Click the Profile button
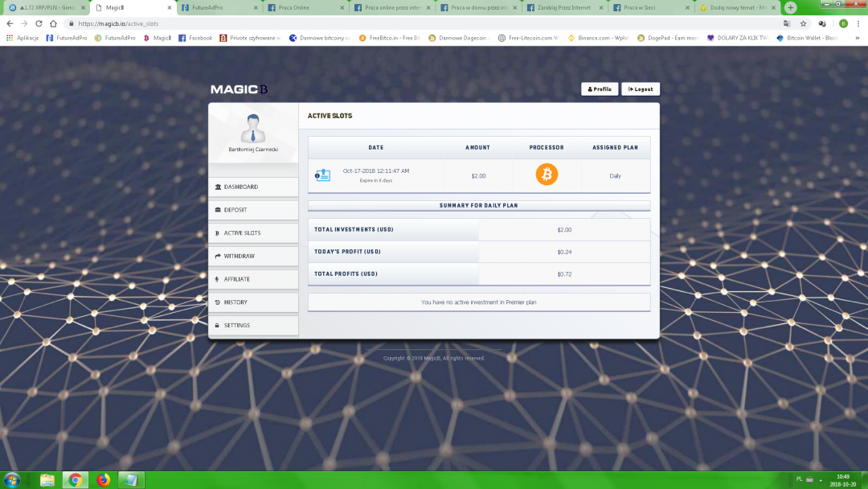868x489 pixels. pos(599,89)
